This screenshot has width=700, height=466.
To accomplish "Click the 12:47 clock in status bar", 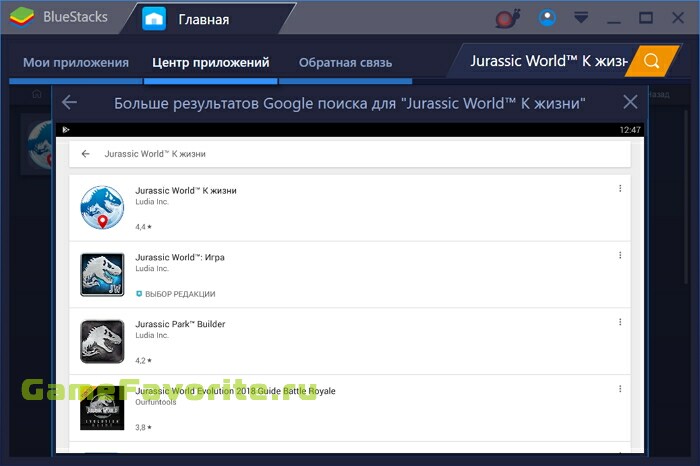I will click(x=630, y=130).
